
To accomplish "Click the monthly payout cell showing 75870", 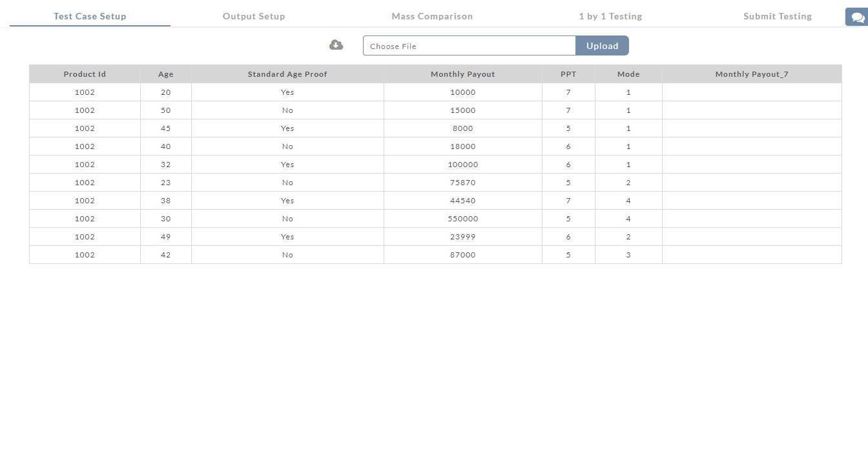I will [x=462, y=183].
